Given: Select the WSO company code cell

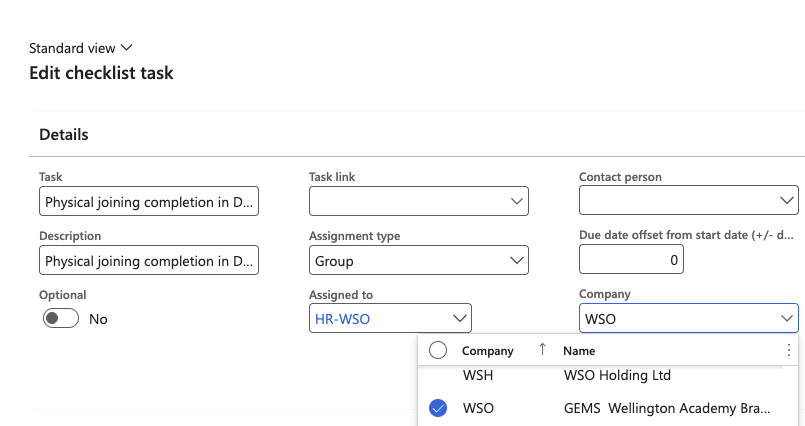Looking at the screenshot, I should 478,408.
